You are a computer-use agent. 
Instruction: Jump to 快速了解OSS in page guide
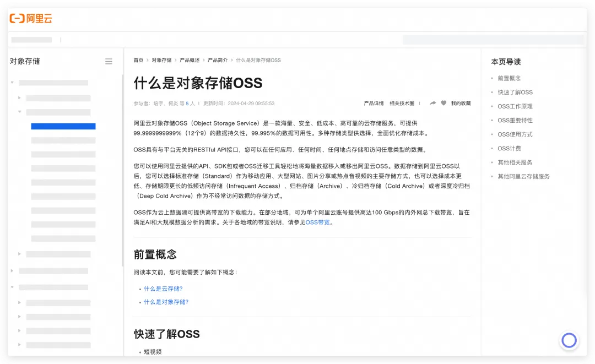coord(515,92)
